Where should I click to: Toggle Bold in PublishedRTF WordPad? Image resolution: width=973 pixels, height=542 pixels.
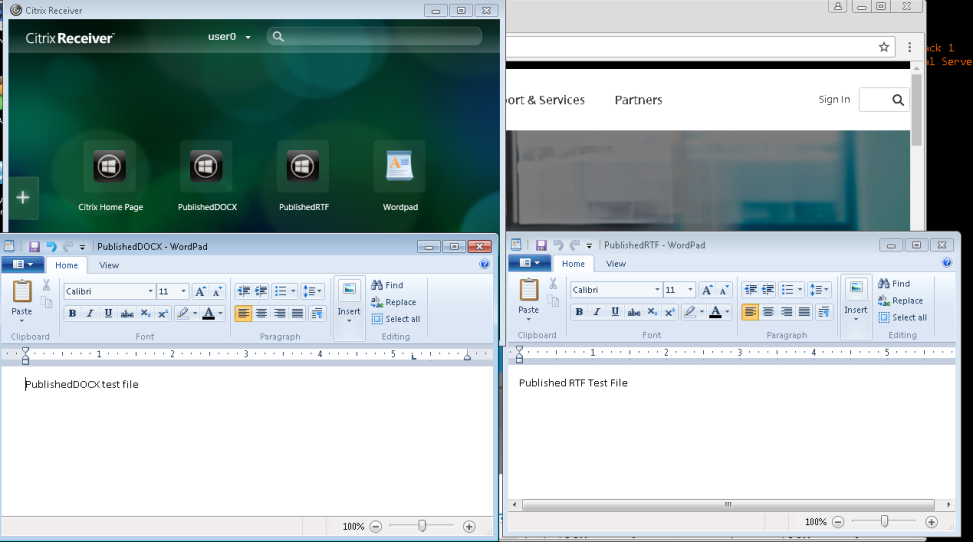[x=580, y=312]
